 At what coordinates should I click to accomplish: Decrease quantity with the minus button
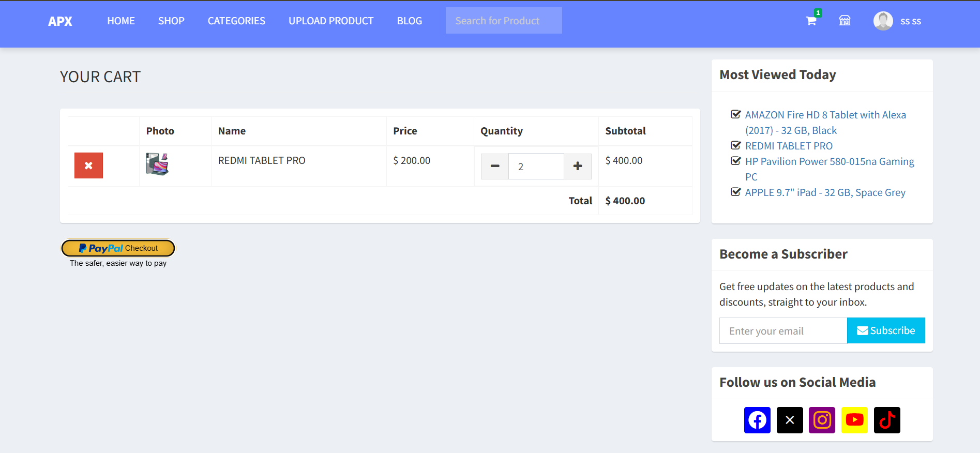[x=495, y=166]
